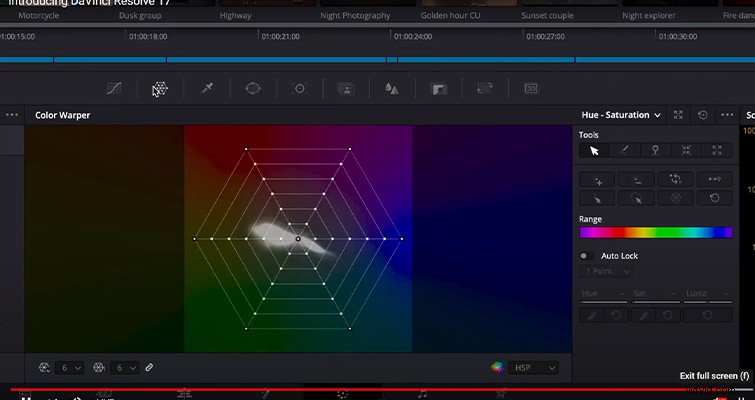Image resolution: width=755 pixels, height=400 pixels.
Task: Click the Select/Deselect All arrow icon
Action: 597,198
